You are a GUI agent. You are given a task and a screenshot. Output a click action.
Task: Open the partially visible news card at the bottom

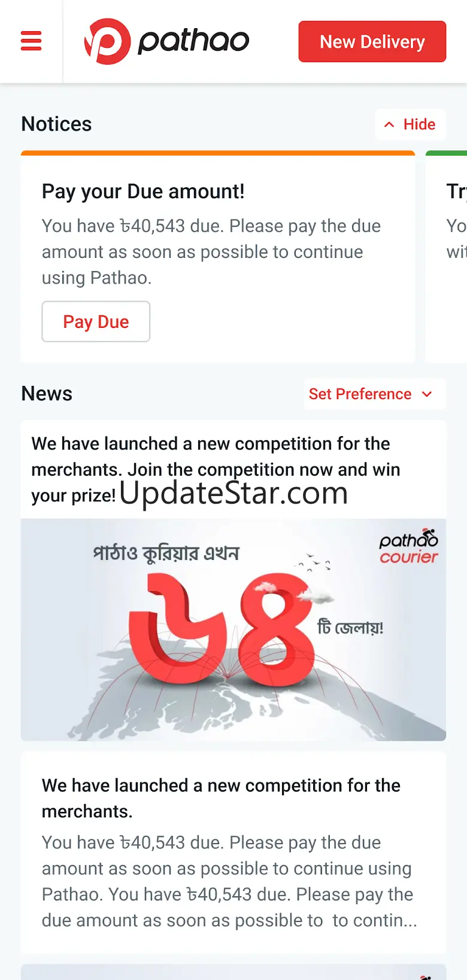(x=233, y=972)
